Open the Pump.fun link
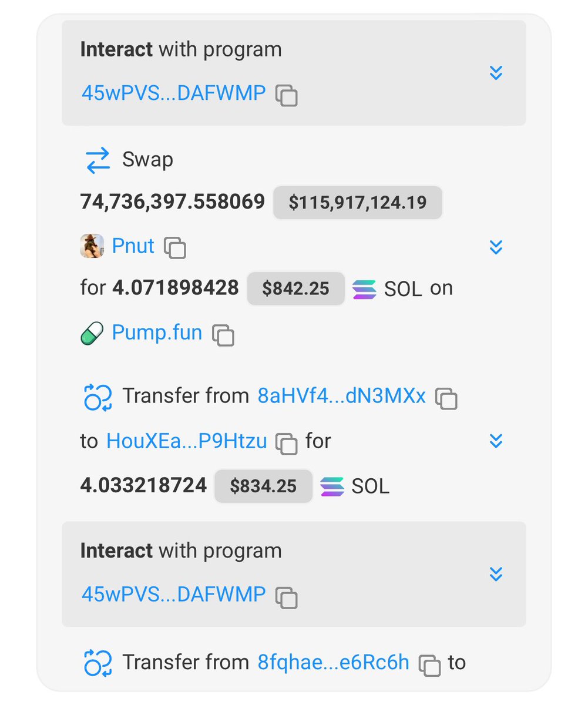The image size is (588, 705). (x=157, y=333)
